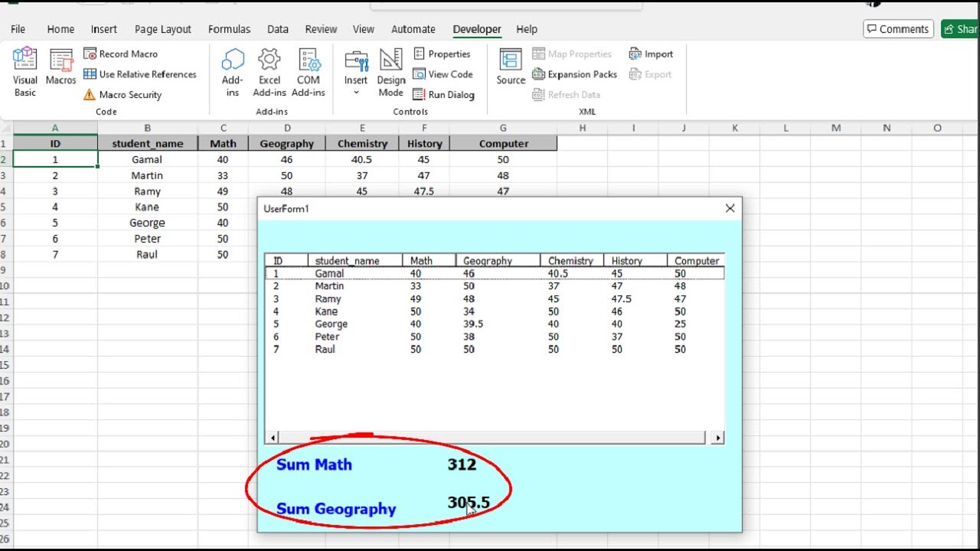Screen dimensions: 980x551
Task: Click XML Import
Action: click(x=651, y=54)
